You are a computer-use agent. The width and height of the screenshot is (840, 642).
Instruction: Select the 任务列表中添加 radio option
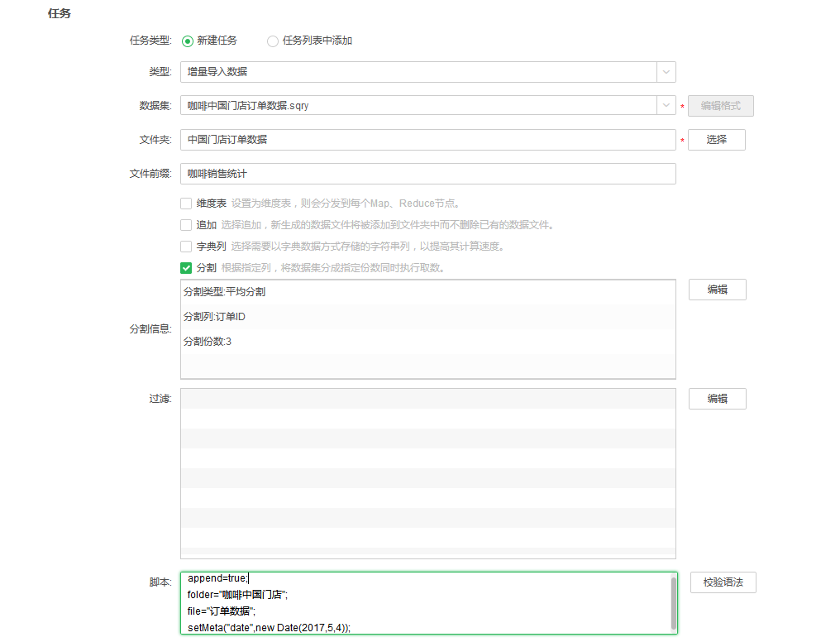[x=273, y=41]
